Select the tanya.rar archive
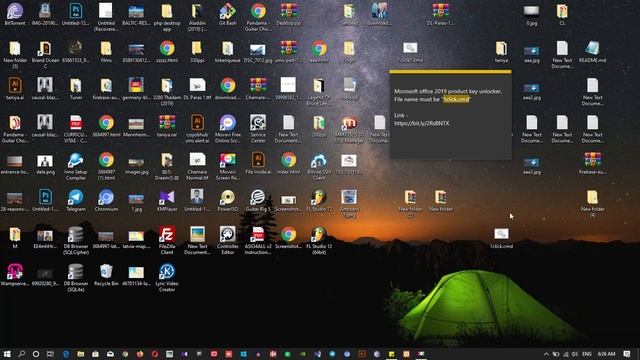The width and height of the screenshot is (640, 360). click(167, 126)
